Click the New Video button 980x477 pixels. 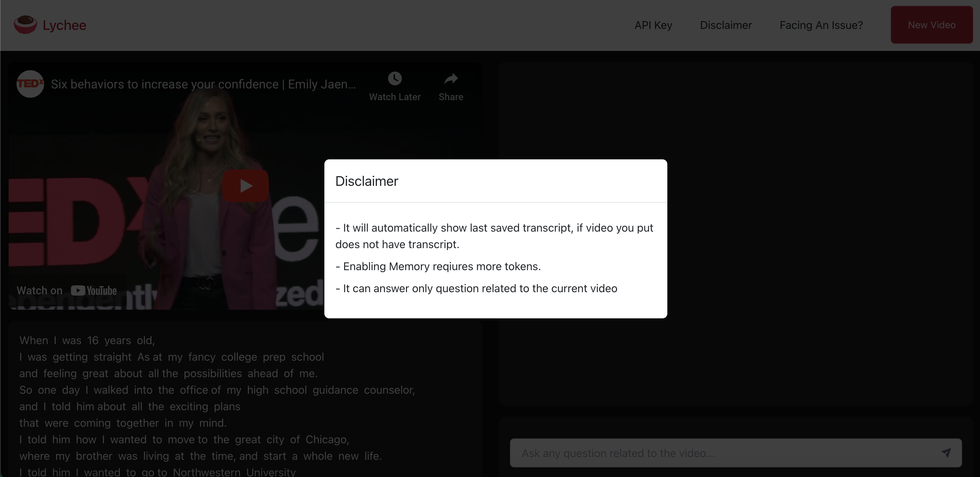[x=932, y=25]
